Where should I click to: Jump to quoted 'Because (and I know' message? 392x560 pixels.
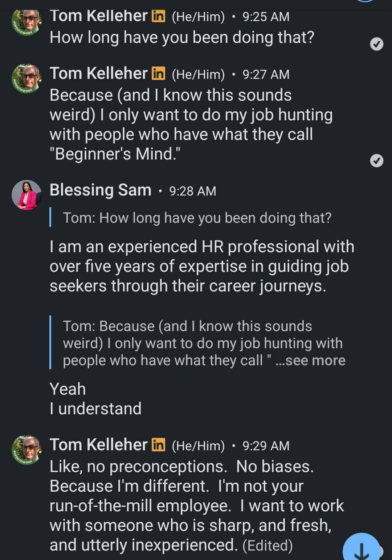tap(204, 343)
